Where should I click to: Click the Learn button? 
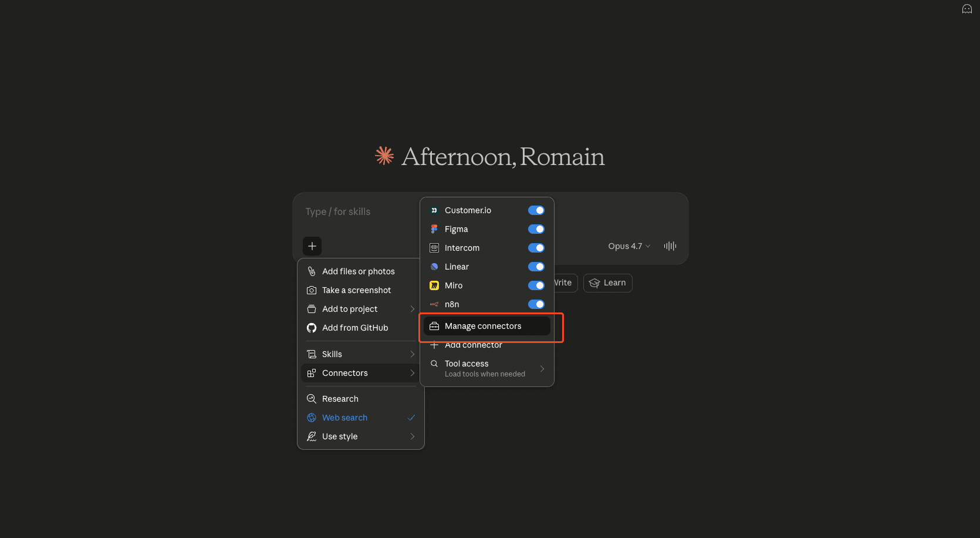point(607,283)
